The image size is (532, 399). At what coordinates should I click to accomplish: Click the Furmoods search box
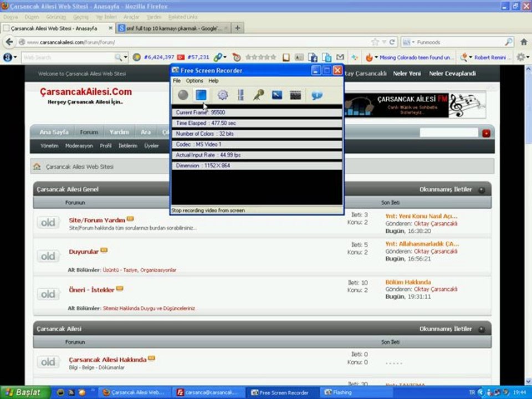tap(457, 42)
